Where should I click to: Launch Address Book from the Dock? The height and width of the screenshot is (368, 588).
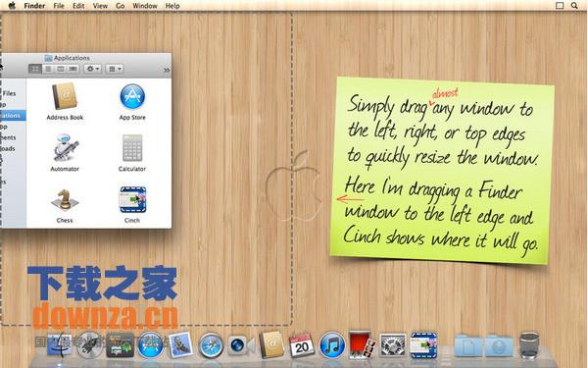tap(271, 344)
